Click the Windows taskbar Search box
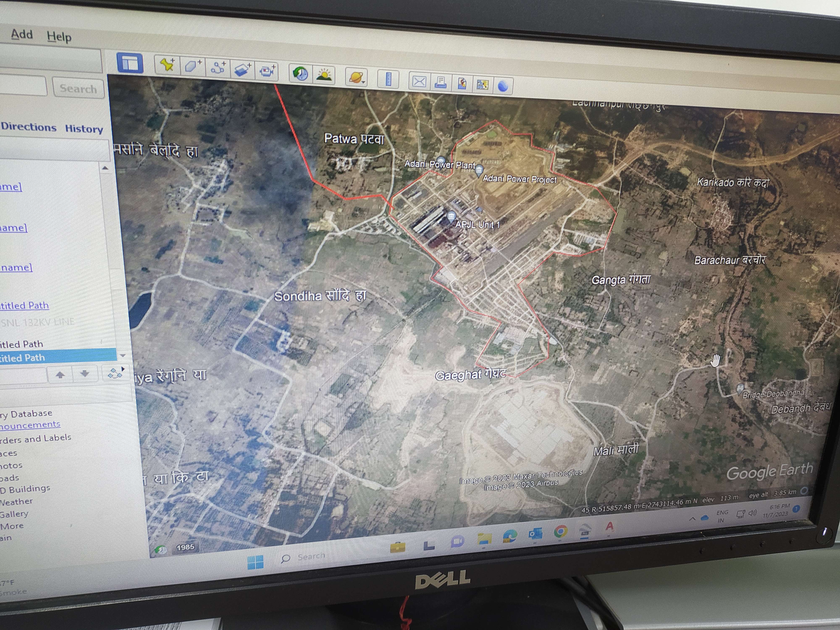 [x=303, y=558]
